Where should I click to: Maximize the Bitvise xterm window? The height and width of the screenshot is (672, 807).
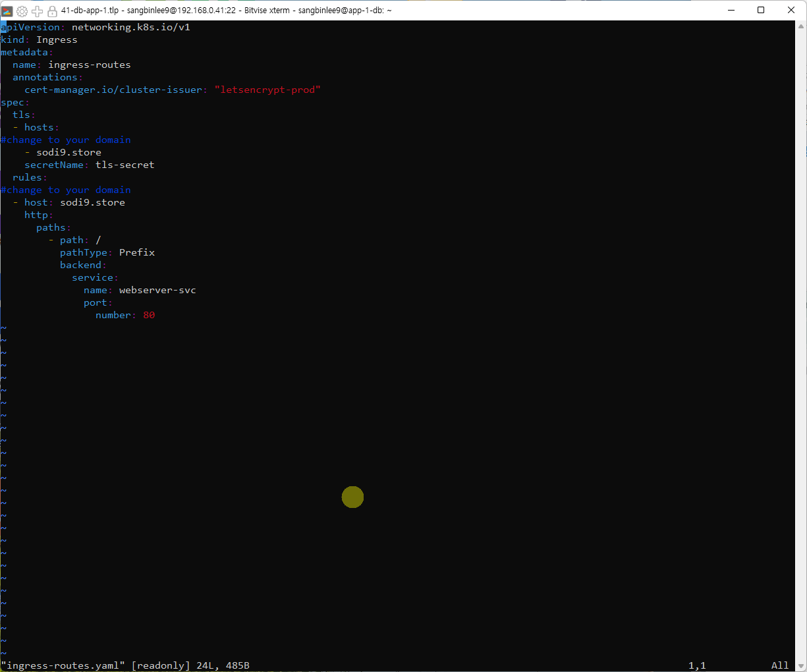click(761, 10)
